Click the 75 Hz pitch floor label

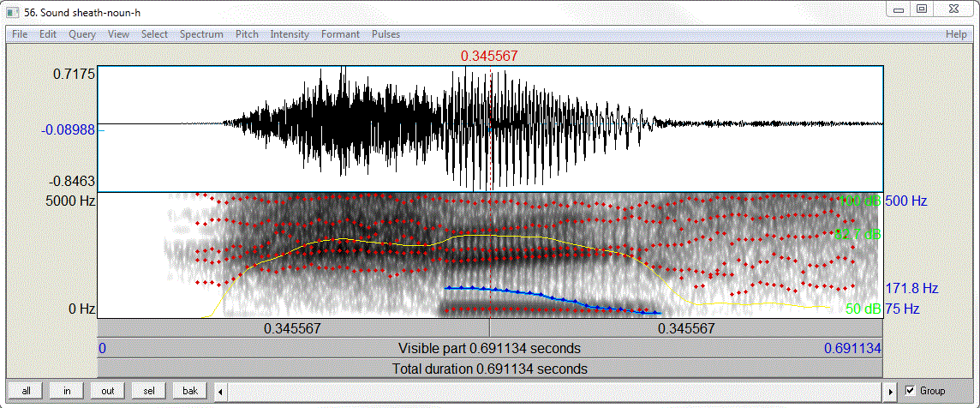(x=903, y=309)
